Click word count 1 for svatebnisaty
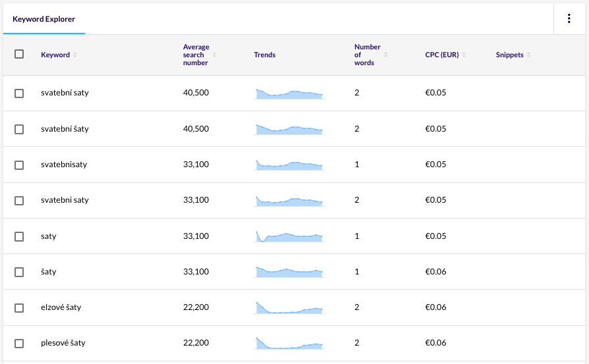Screen dimensions: 589x364 coord(357,165)
